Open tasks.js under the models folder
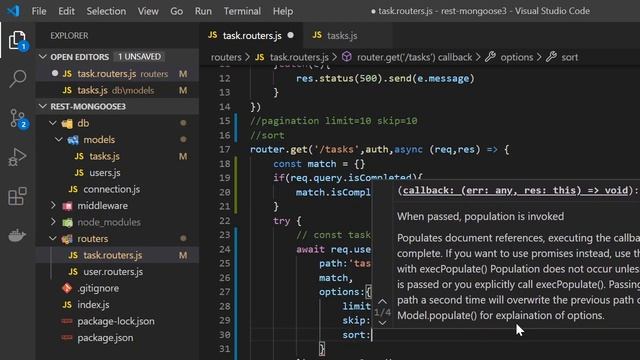Image resolution: width=640 pixels, height=360 pixels. coord(117,156)
